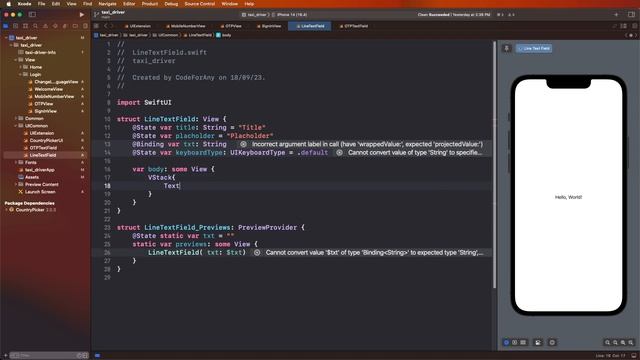The image size is (640, 360).
Task: Toggle the inspector panel on the right
Action: [x=631, y=14]
